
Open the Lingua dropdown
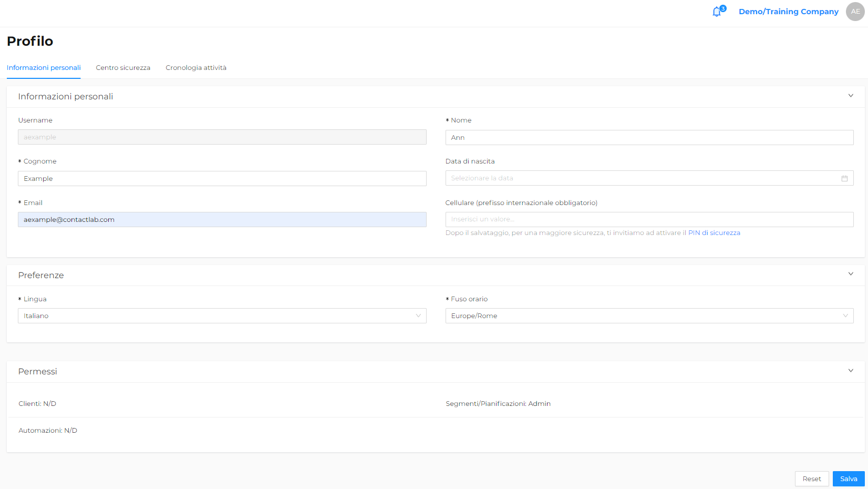pyautogui.click(x=222, y=315)
